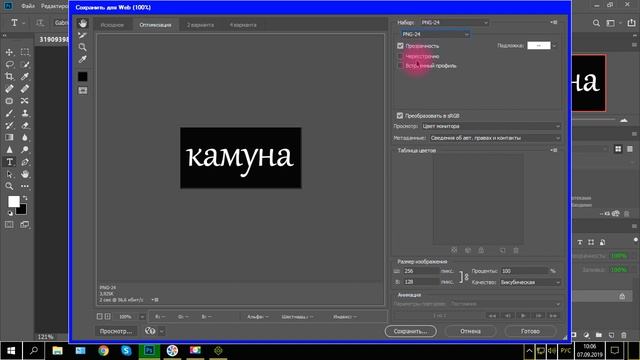
Task: Select the Photoshop Zoom tool in left toolbar
Action: (9, 187)
